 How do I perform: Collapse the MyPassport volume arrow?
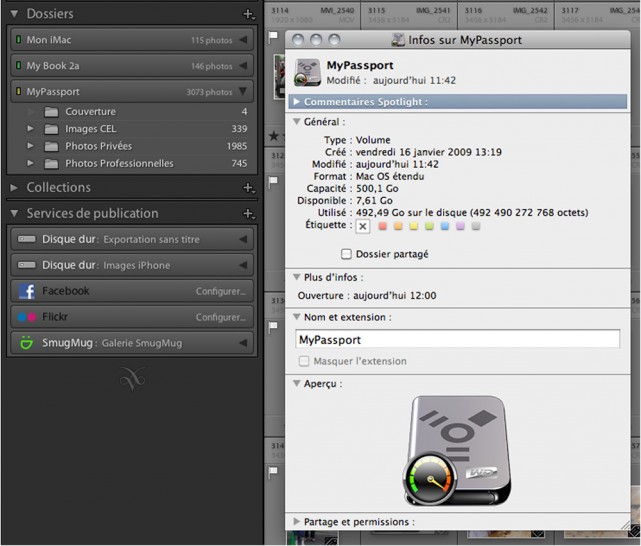click(243, 91)
